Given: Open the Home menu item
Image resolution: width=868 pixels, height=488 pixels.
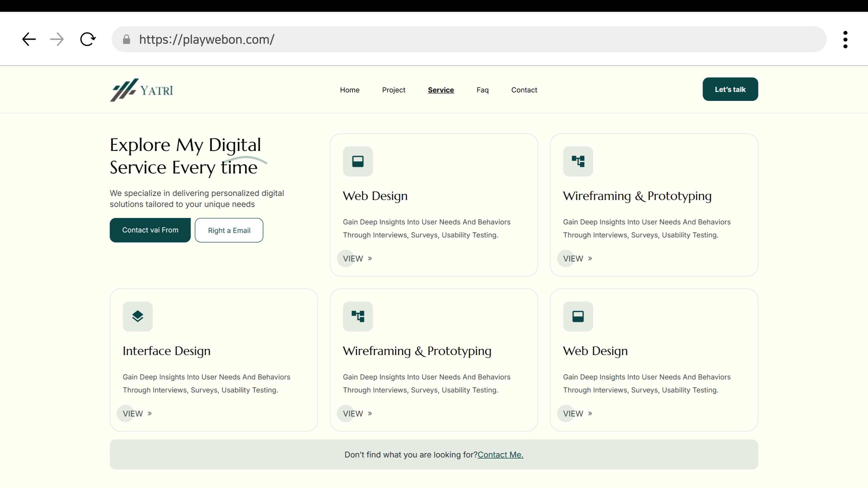Looking at the screenshot, I should (x=349, y=90).
